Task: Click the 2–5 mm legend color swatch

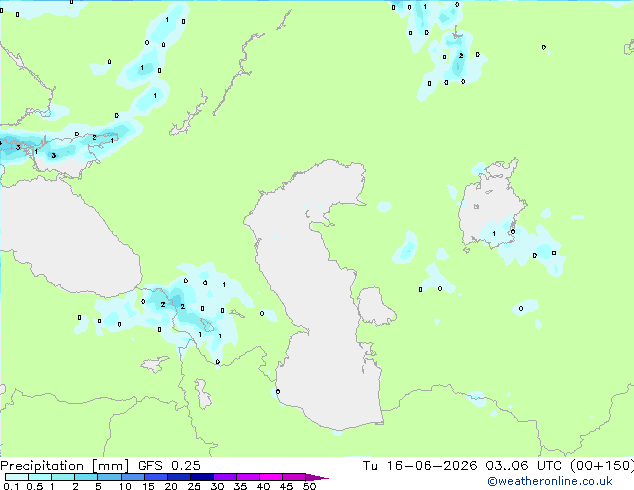Action: tap(86, 477)
